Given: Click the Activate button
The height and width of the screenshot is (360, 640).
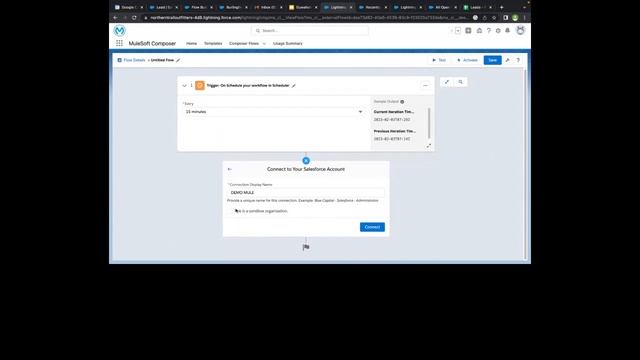Looking at the screenshot, I should point(467,60).
